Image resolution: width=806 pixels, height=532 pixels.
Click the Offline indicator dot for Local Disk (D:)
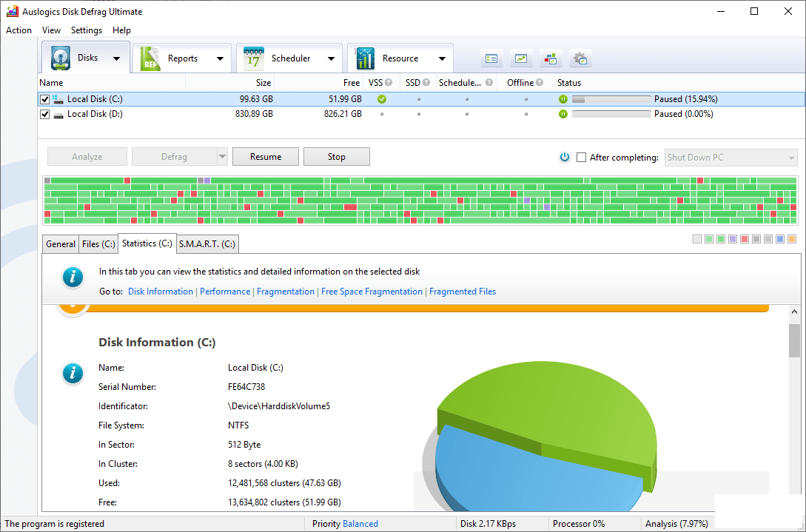[525, 114]
